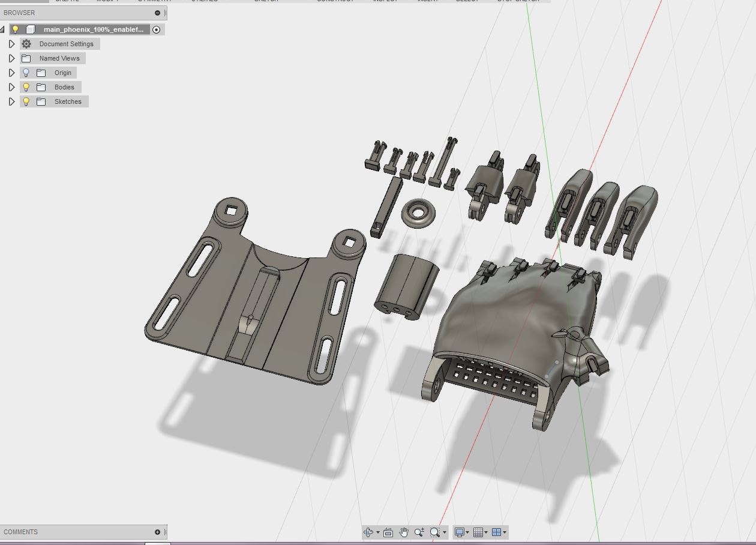Select the Origin label in browser
Image resolution: width=756 pixels, height=545 pixels.
click(x=63, y=73)
